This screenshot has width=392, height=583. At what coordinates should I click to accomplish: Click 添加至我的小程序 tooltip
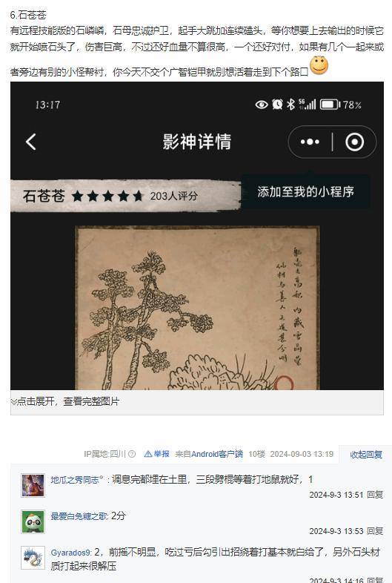tap(305, 192)
